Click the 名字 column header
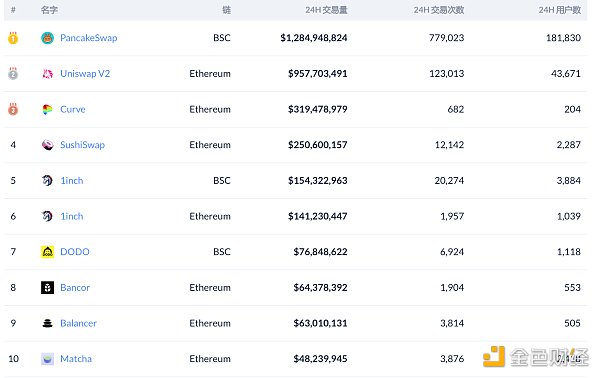Screen dimensions: 600x378 coord(49,10)
